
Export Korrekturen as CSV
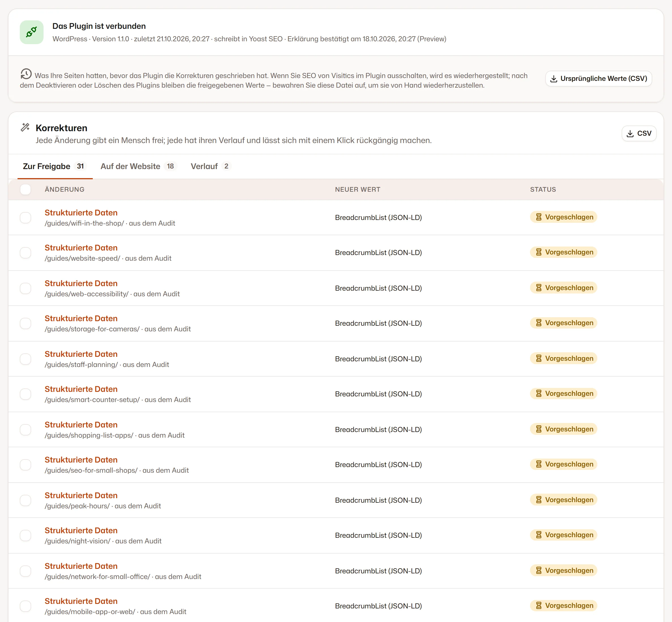[639, 134]
